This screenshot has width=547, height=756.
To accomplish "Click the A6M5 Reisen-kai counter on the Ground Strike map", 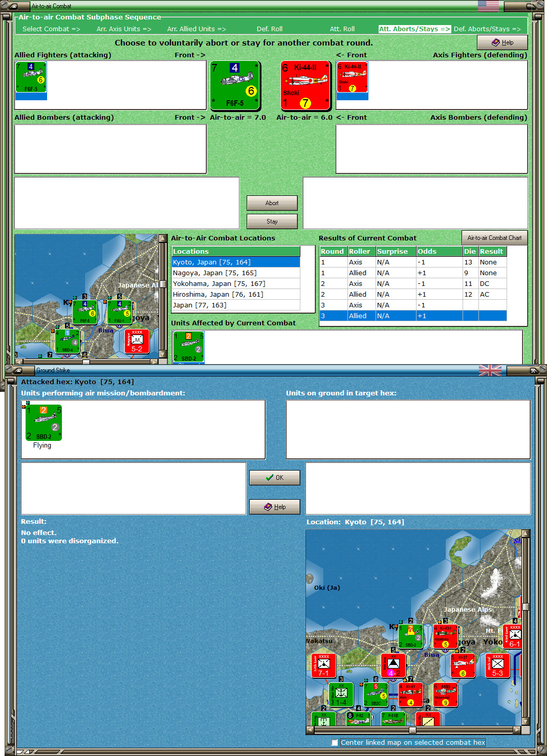I will click(445, 695).
